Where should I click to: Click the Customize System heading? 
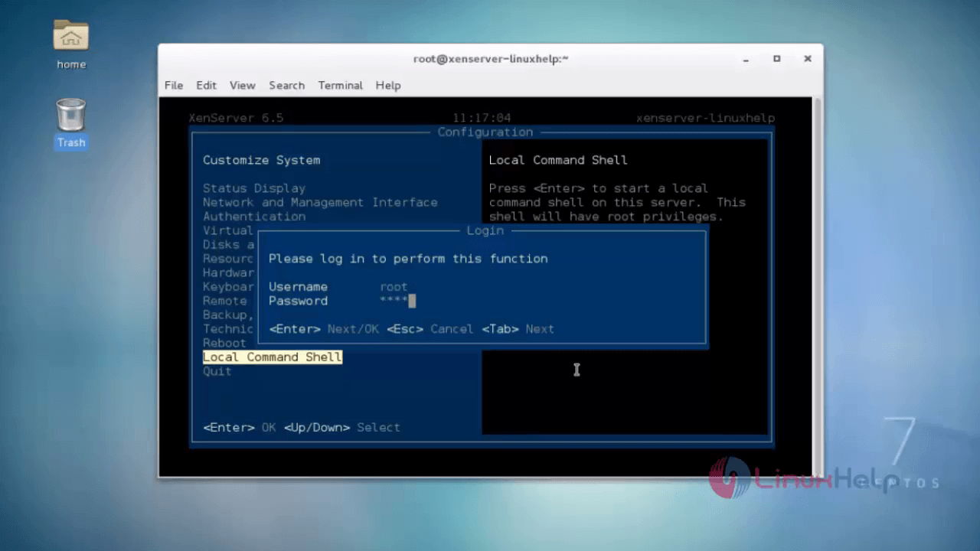[262, 160]
